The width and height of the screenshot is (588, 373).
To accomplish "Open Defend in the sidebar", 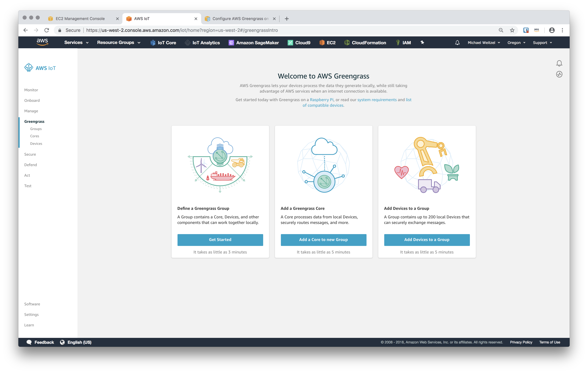I will tap(31, 165).
